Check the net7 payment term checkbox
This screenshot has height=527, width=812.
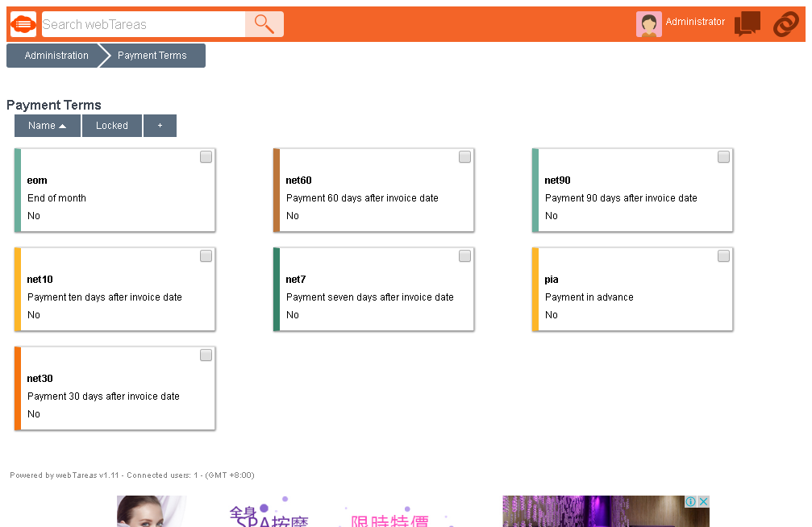tap(464, 255)
